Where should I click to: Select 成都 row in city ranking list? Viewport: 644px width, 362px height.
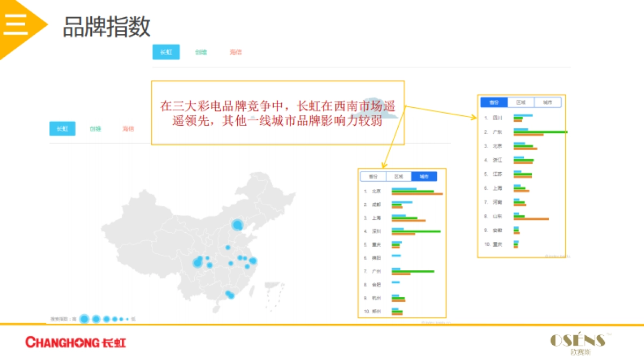click(376, 205)
